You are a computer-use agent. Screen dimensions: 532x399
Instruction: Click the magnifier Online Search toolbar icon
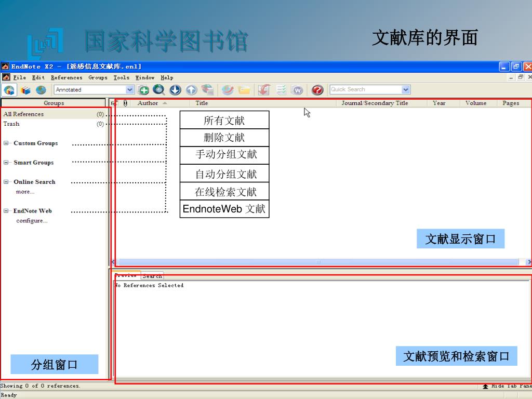(x=159, y=89)
